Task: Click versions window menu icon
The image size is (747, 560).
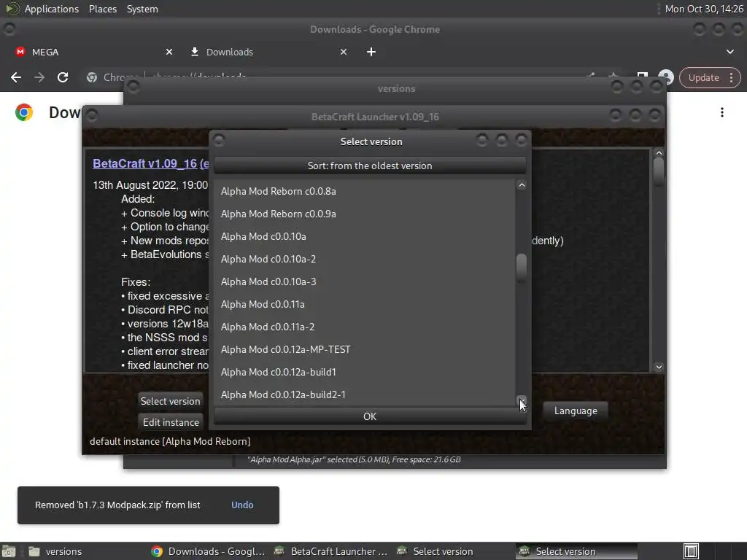Action: 133,87
